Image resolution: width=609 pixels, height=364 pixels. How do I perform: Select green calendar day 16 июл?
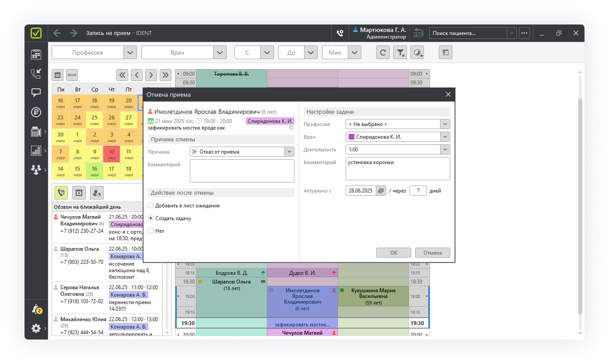tap(94, 171)
